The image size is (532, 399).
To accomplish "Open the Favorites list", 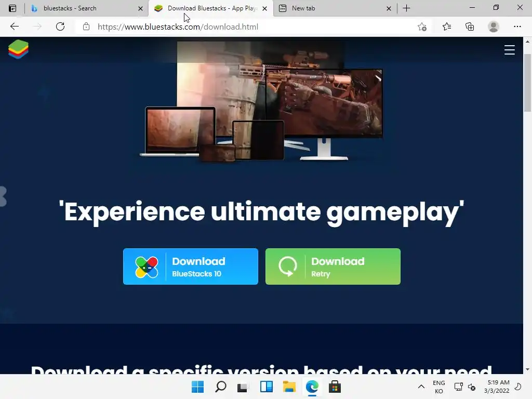I will coord(446,26).
